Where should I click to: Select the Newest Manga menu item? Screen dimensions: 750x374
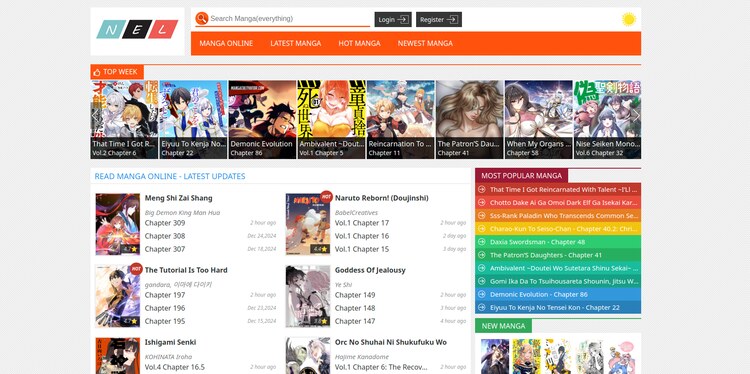pyautogui.click(x=425, y=43)
